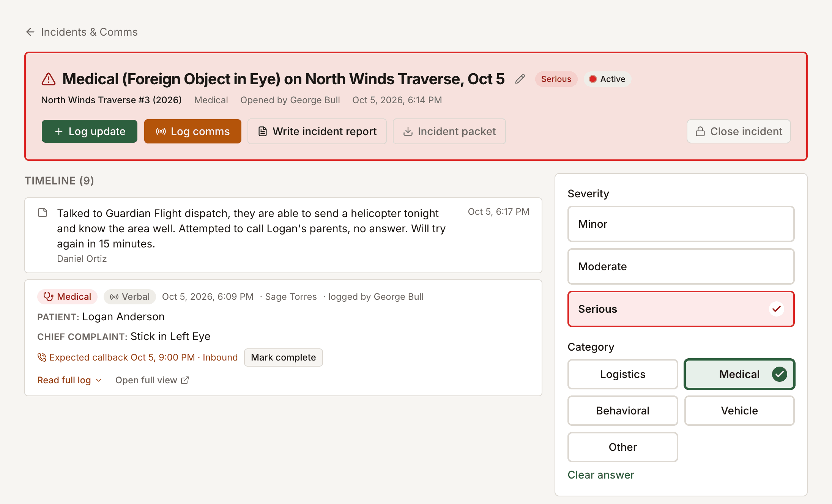Click the phone icon beside Expected callback
The height and width of the screenshot is (504, 832).
(x=42, y=358)
